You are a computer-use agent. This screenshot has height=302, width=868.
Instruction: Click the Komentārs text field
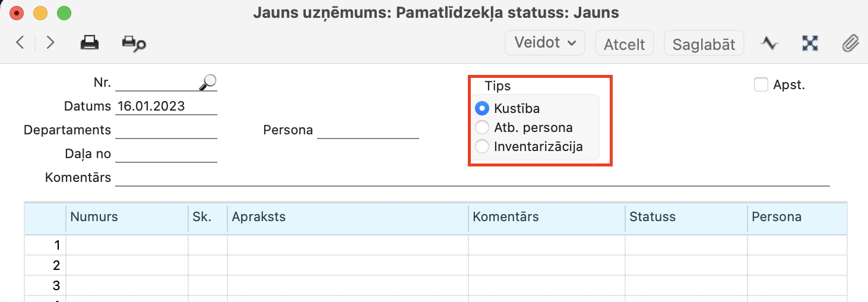coord(472,178)
